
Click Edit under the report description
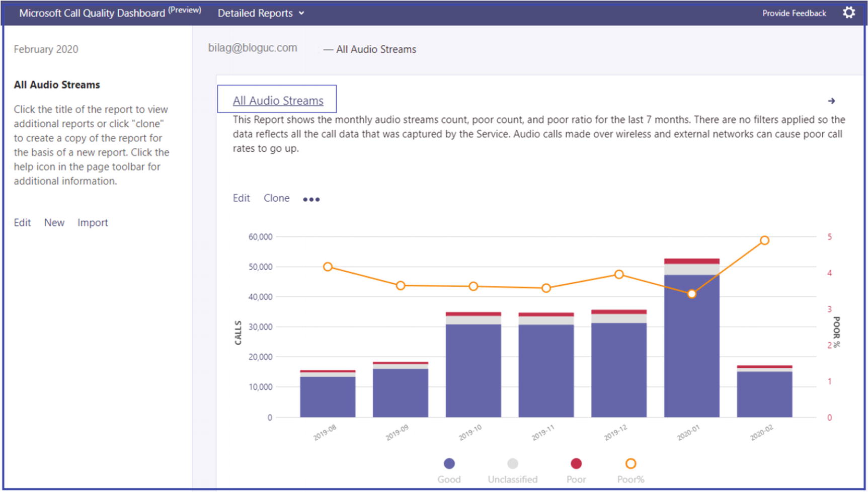(x=241, y=198)
